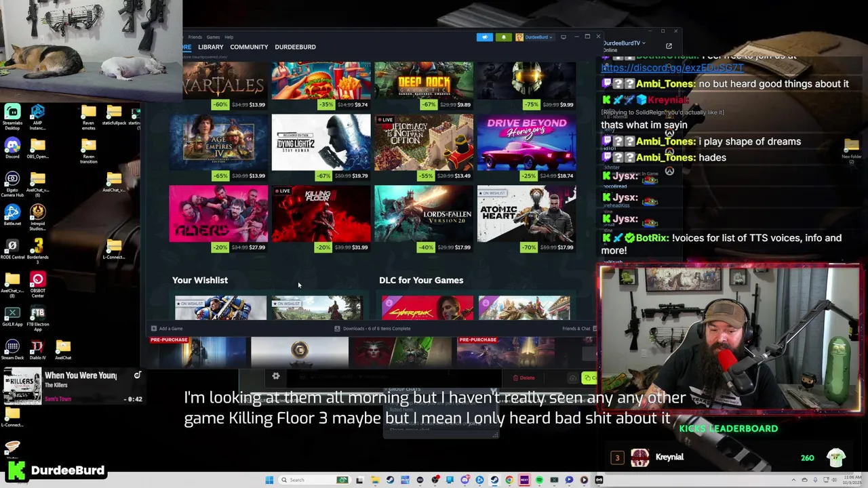Open Lords of the Fallen tile
This screenshot has height=488, width=868.
(x=424, y=219)
